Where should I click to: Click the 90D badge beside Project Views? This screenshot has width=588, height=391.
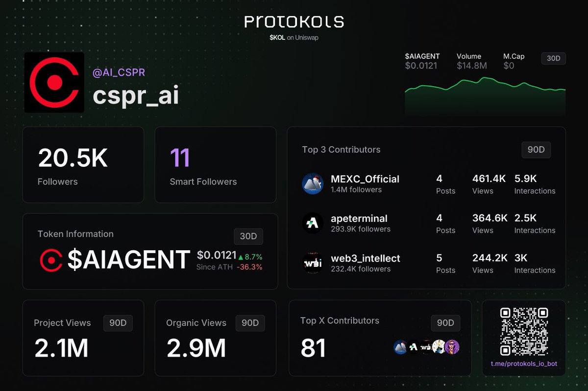click(x=118, y=323)
